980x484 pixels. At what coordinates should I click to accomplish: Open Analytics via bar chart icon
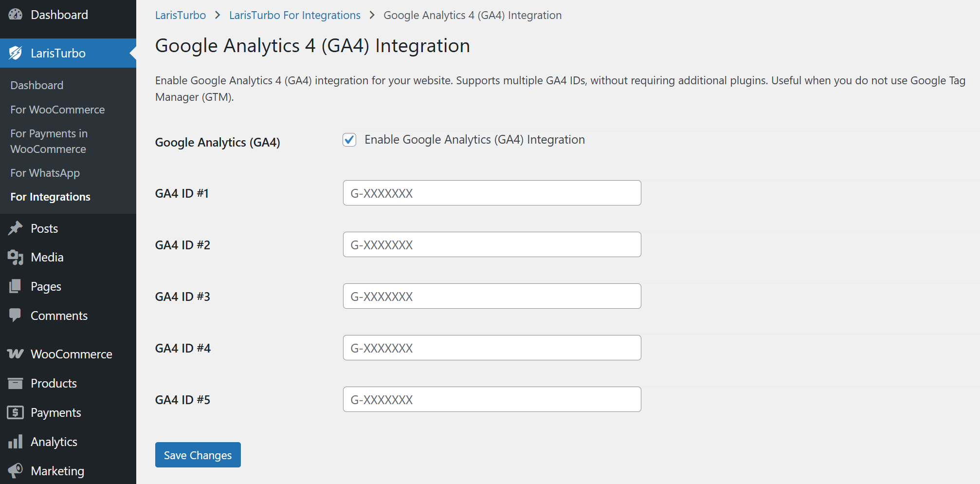16,442
